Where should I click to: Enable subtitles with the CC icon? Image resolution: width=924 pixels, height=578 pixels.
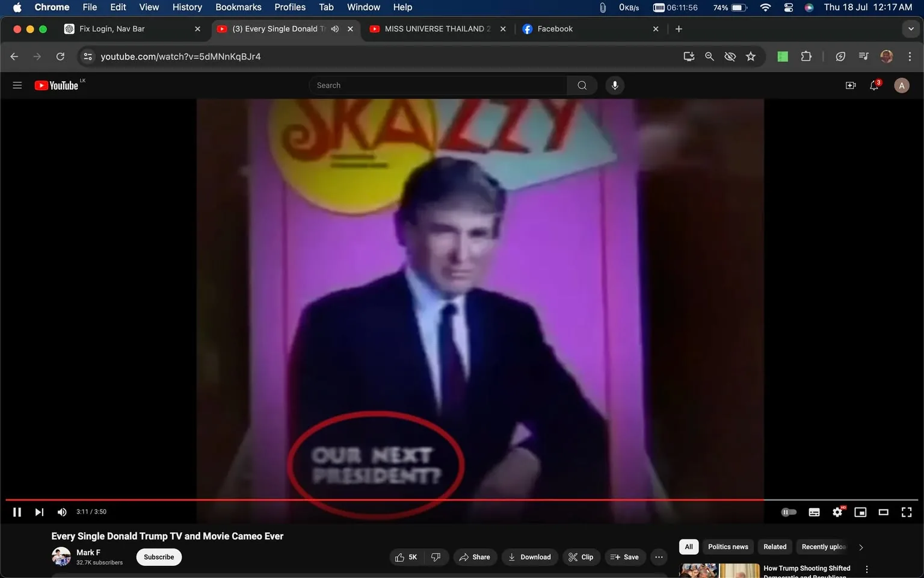tap(814, 512)
